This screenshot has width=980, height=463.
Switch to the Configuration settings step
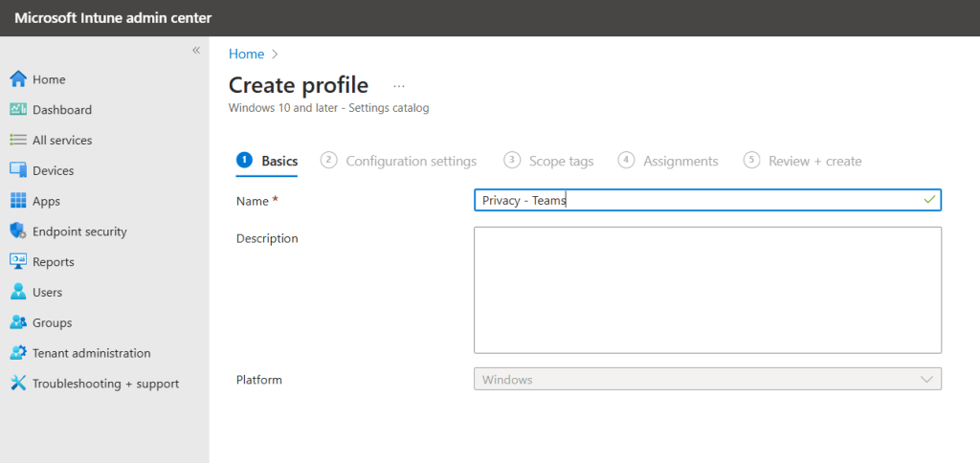(x=411, y=161)
